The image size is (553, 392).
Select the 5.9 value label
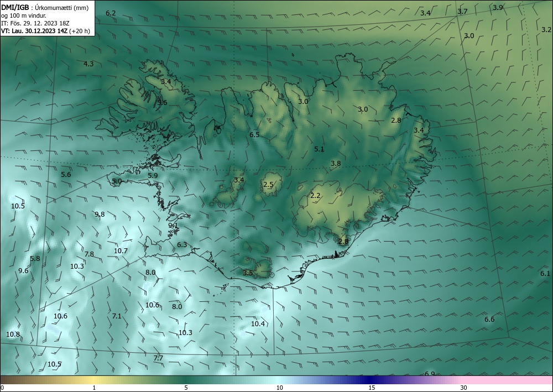click(153, 176)
